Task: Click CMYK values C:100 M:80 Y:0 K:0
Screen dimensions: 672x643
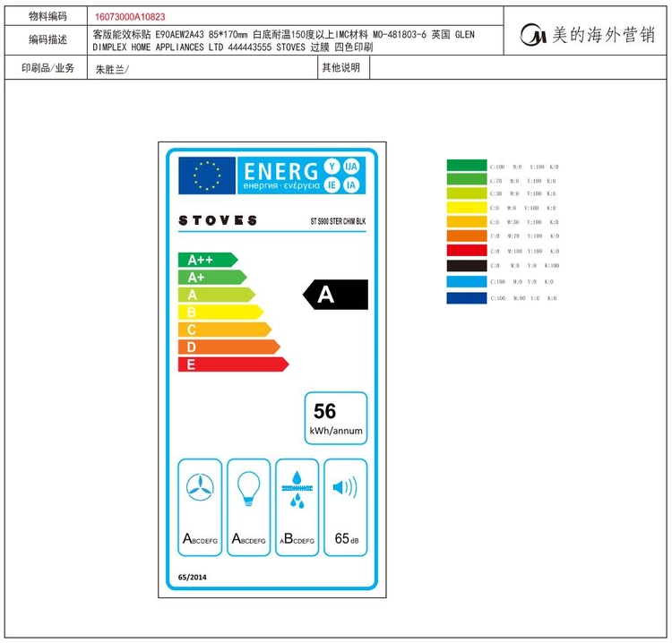Action: click(523, 298)
